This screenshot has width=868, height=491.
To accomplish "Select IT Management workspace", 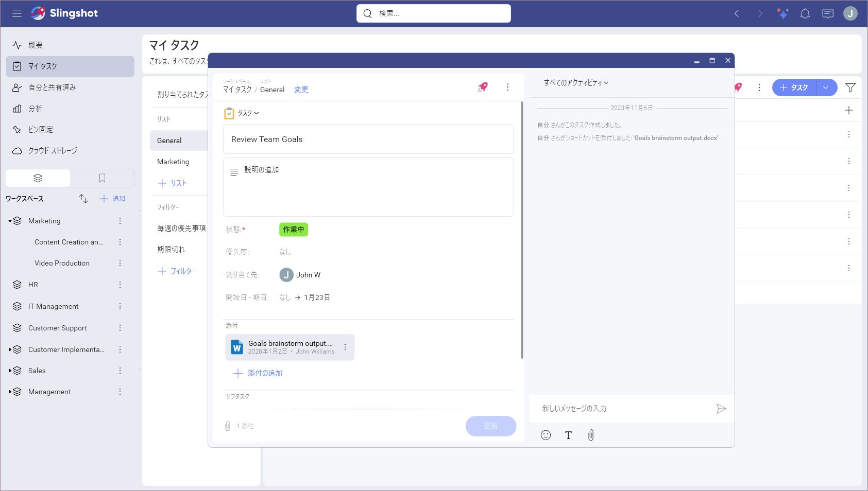I will point(54,306).
